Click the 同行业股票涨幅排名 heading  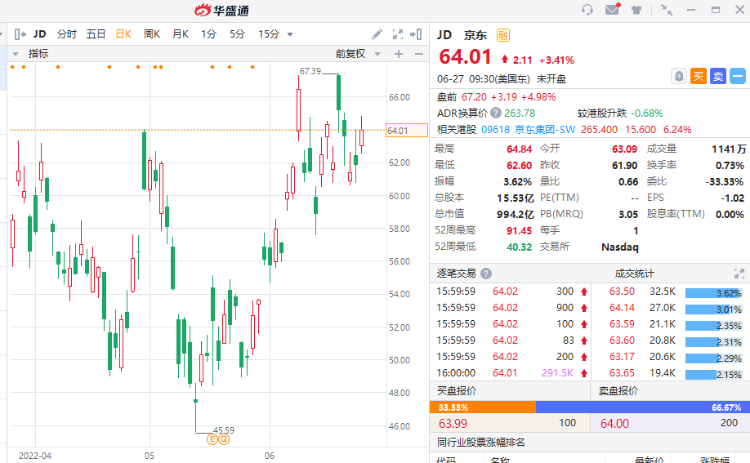[481, 442]
